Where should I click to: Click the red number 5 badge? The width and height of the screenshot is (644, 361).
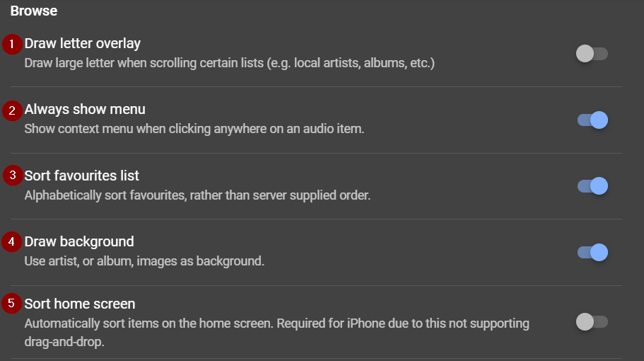pyautogui.click(x=12, y=304)
